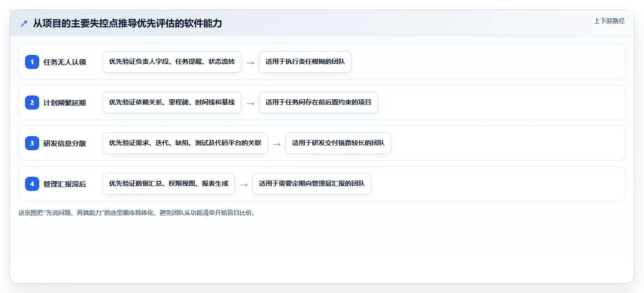Click the box 适用于执行责任模糊的团队
Image resolution: width=644 pixels, height=293 pixels.
coord(305,62)
